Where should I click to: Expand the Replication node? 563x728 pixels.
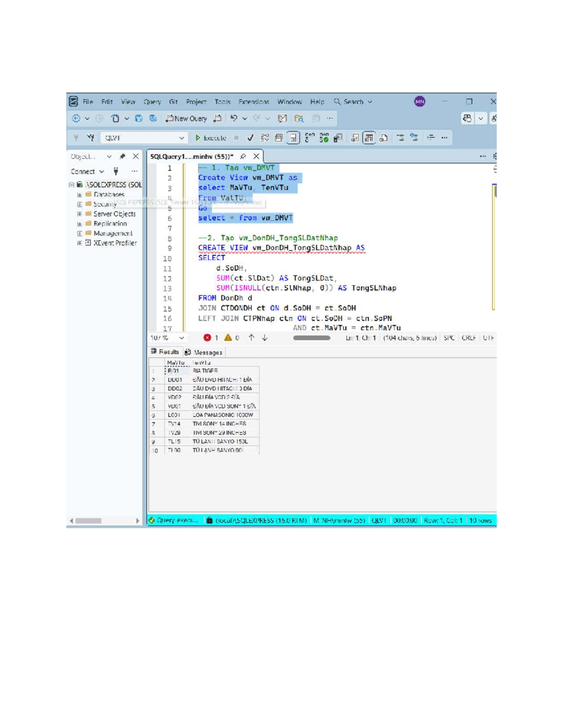pyautogui.click(x=79, y=224)
